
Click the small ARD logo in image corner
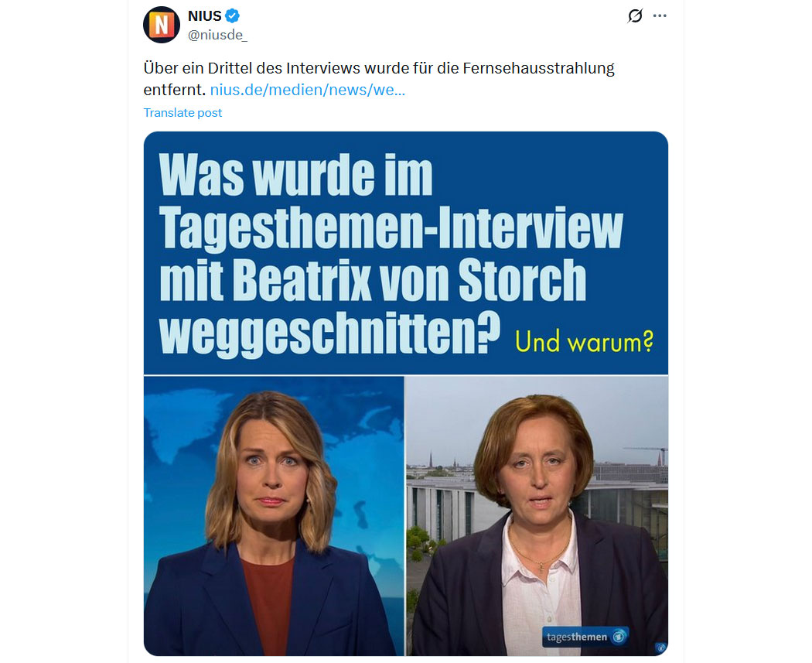[660, 647]
